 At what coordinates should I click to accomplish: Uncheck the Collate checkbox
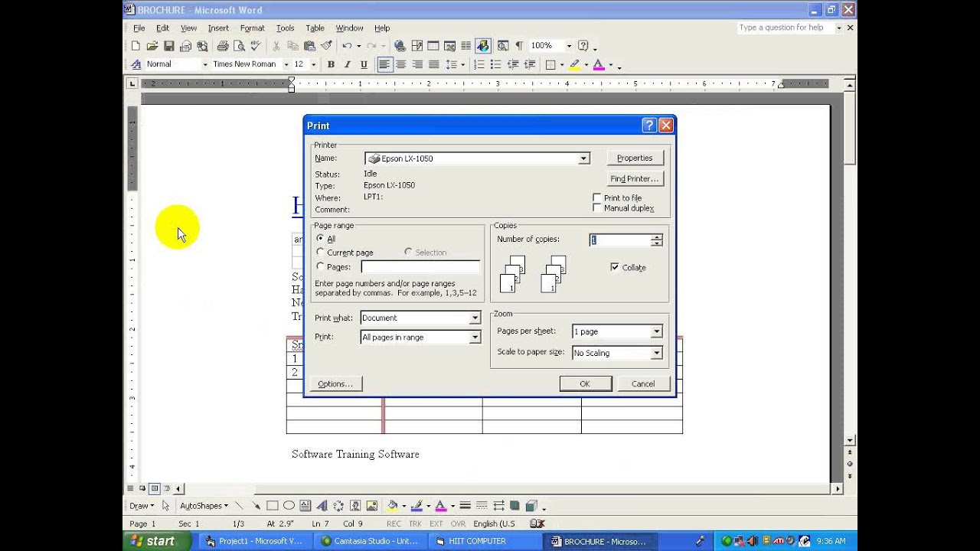615,267
